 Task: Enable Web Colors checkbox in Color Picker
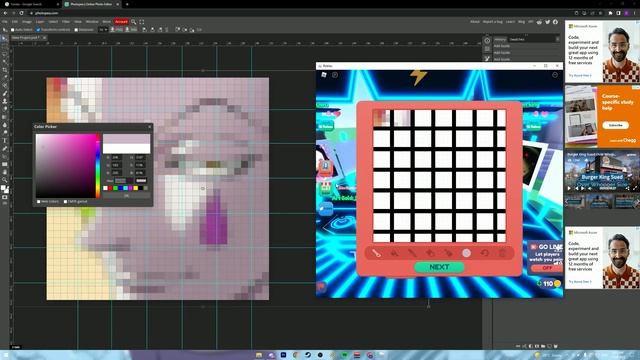(x=38, y=202)
